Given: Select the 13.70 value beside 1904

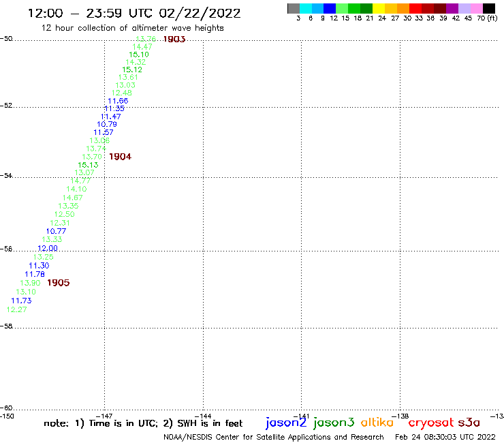Looking at the screenshot, I should pyautogui.click(x=92, y=157).
